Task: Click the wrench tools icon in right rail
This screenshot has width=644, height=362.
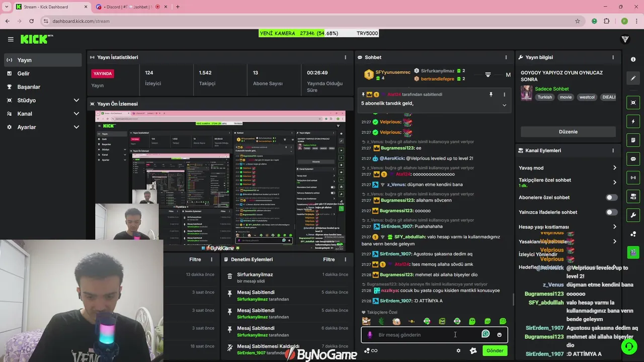Action: click(x=633, y=215)
